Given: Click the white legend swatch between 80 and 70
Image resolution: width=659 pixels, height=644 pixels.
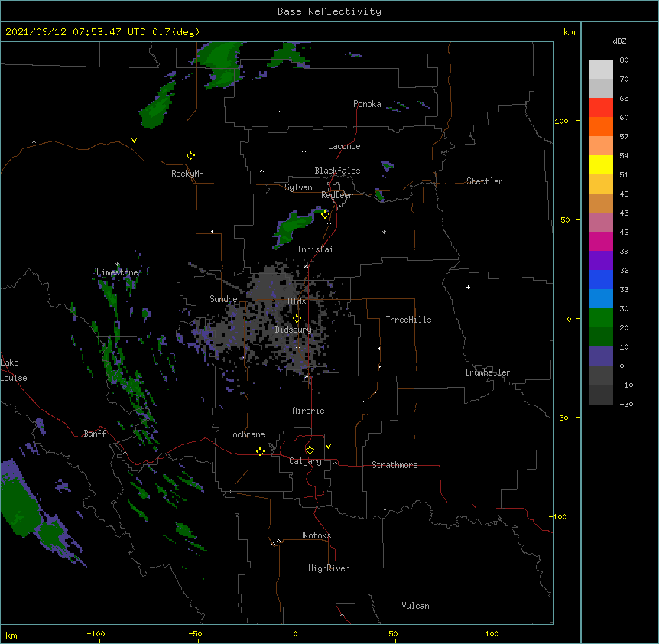Looking at the screenshot, I should pyautogui.click(x=601, y=70).
